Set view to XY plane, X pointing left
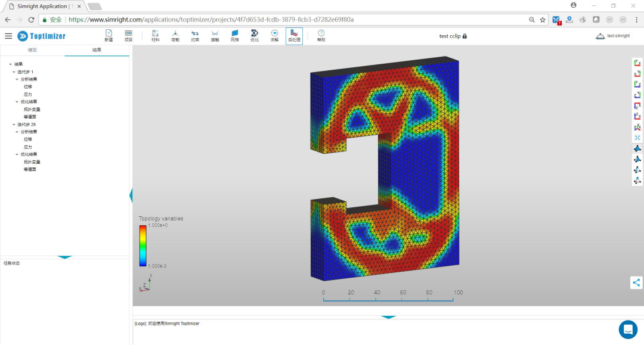This screenshot has height=345, width=644. pyautogui.click(x=637, y=73)
